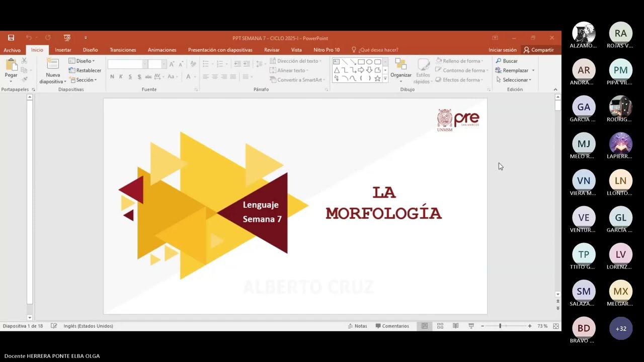Adjust the zoom slider handle
Image resolution: width=644 pixels, height=362 pixels.
500,326
